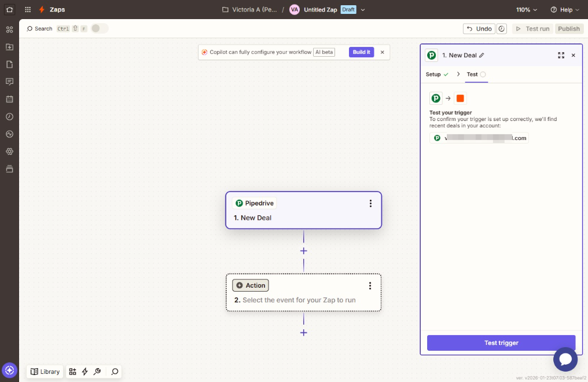This screenshot has height=382, width=588.
Task: Click the plus between Pipedrive and Action steps
Action: (x=304, y=251)
